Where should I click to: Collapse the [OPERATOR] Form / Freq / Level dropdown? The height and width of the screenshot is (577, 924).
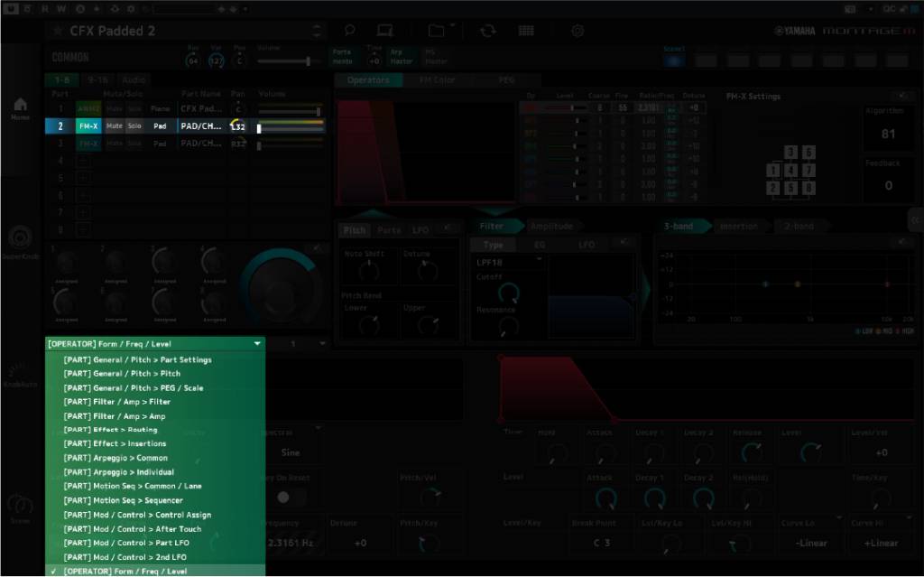pos(257,343)
